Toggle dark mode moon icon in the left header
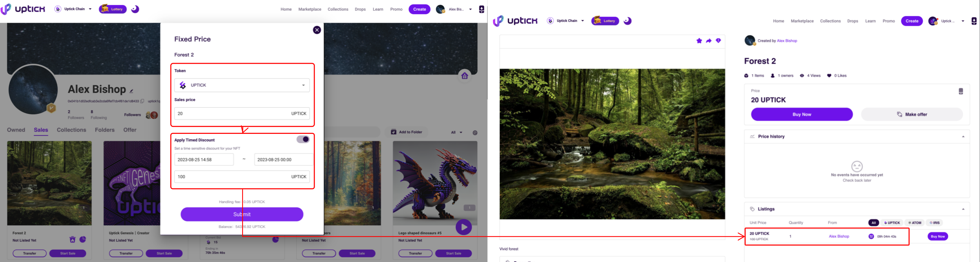The height and width of the screenshot is (262, 980). pos(135,9)
